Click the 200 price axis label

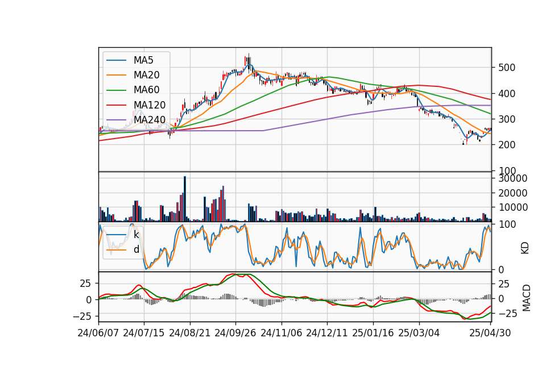507,145
